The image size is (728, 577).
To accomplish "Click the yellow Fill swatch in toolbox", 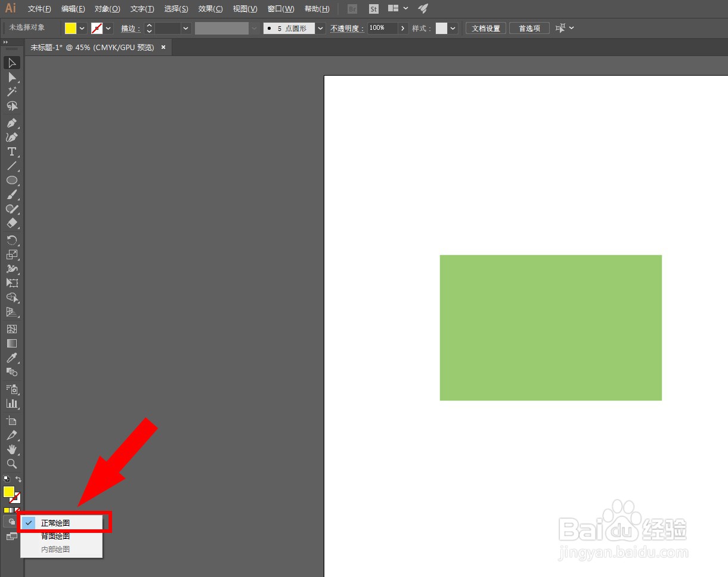I will coord(9,492).
